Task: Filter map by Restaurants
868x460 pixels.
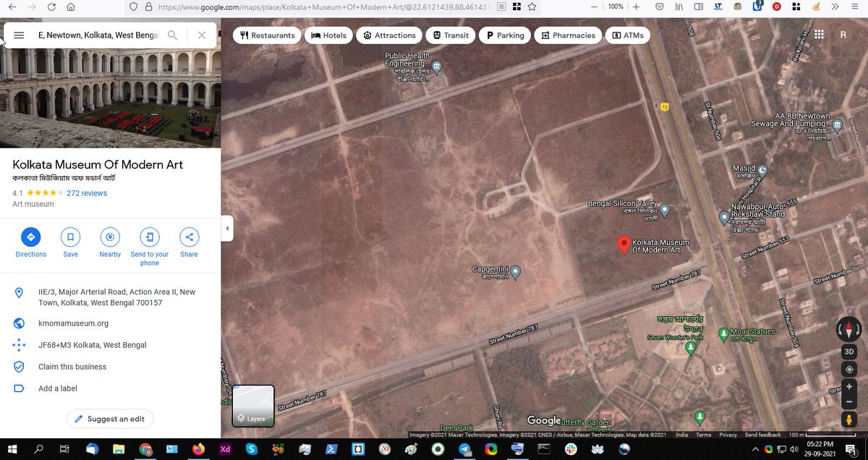Action: 268,35
